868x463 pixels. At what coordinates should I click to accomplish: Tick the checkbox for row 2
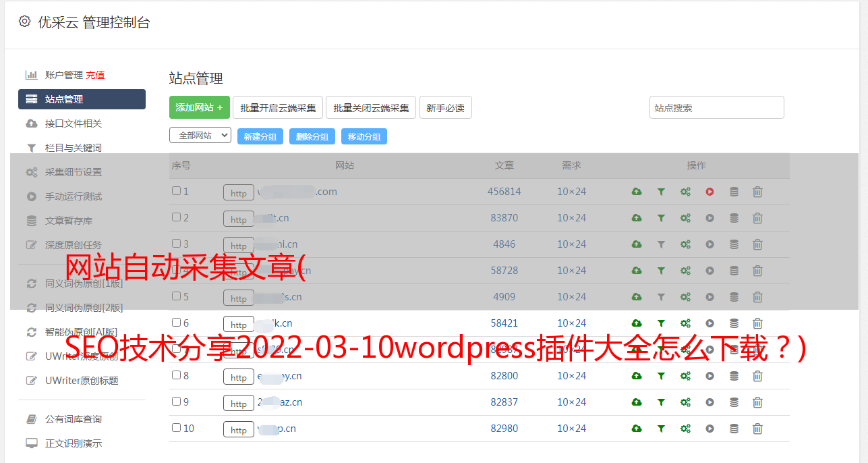[x=176, y=217]
